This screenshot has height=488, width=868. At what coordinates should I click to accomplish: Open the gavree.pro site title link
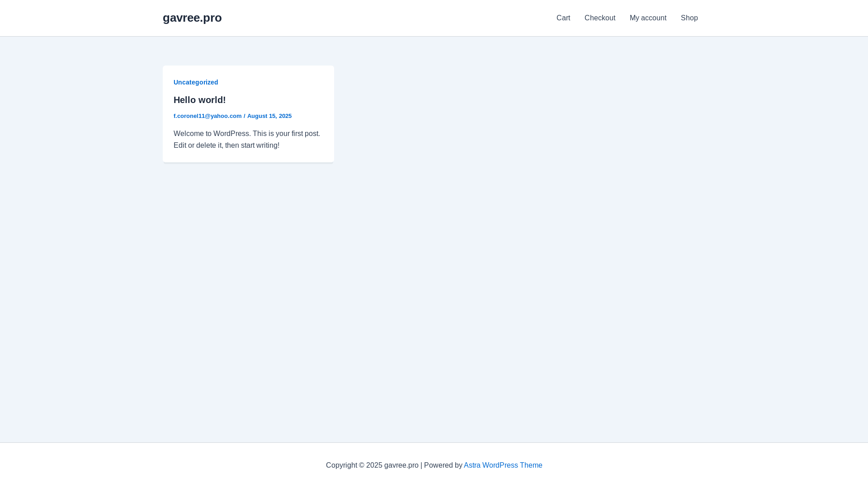coord(192,18)
